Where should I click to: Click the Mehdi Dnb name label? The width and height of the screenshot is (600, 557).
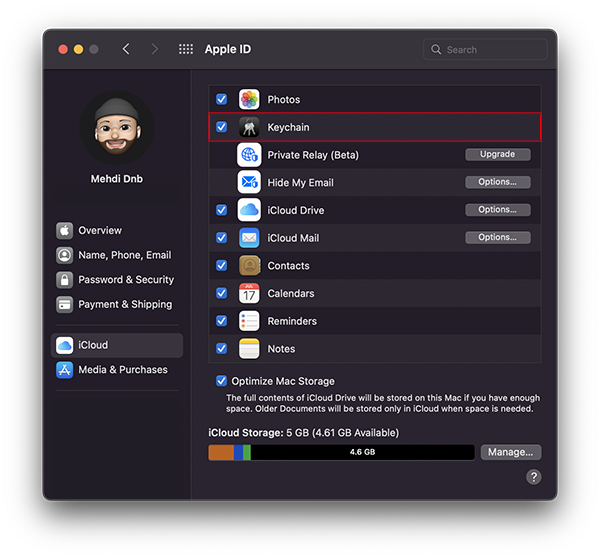pyautogui.click(x=117, y=179)
